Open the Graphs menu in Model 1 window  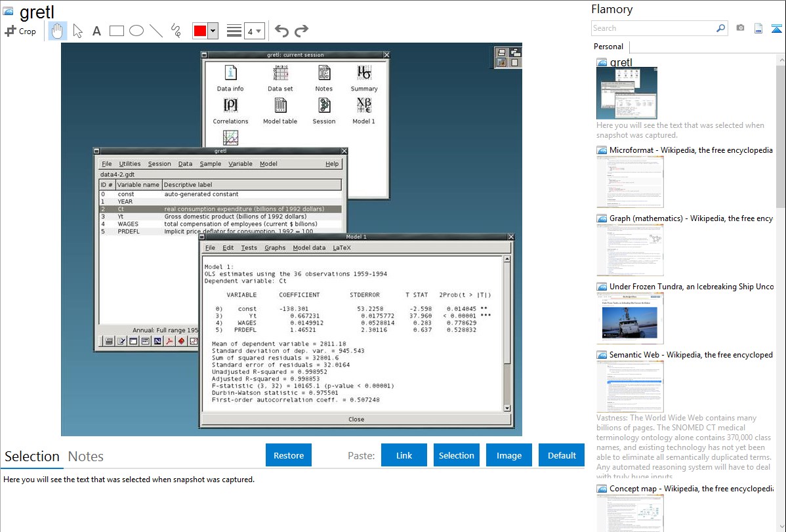[275, 248]
